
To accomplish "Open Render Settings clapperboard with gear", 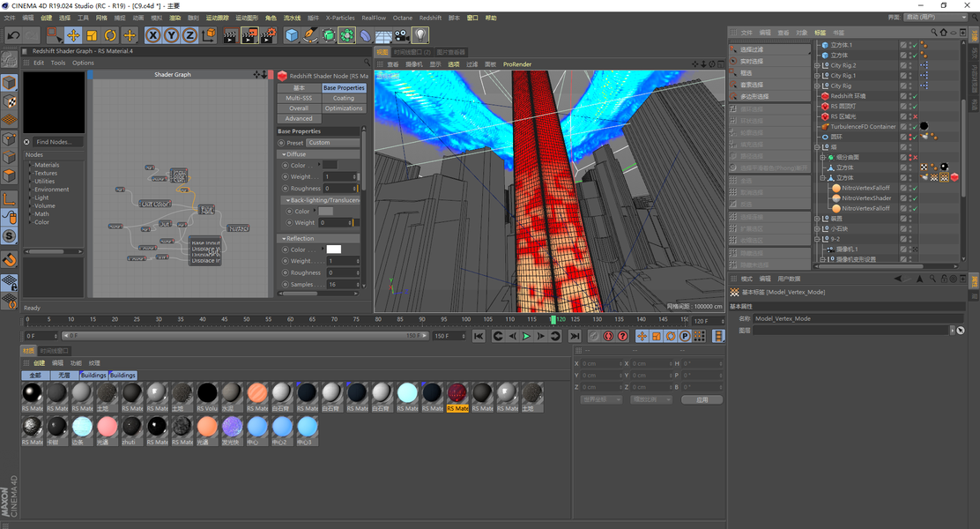I will click(268, 35).
